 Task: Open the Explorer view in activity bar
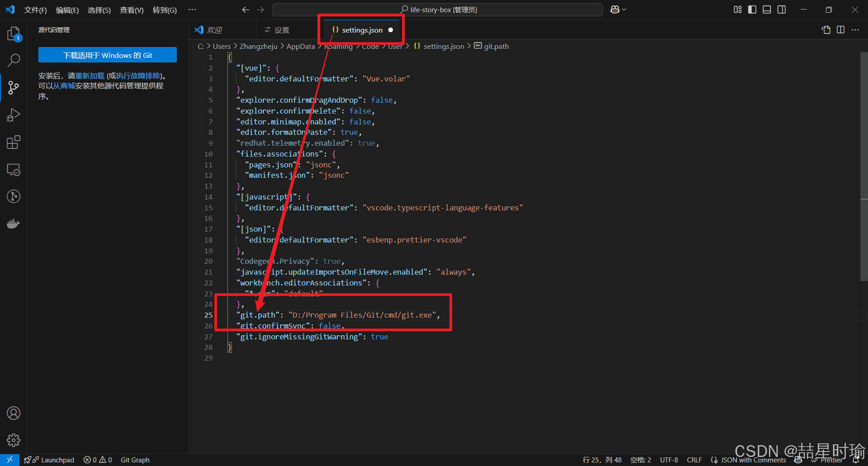pos(14,33)
